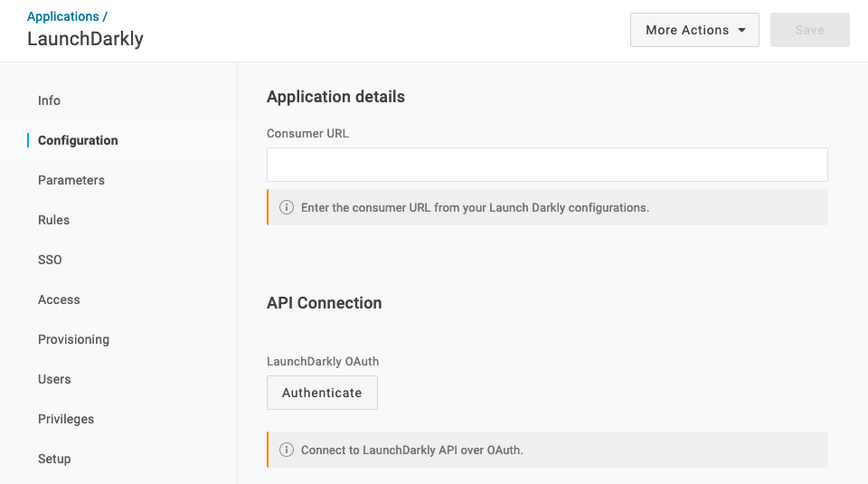868x484 pixels.
Task: Click the info icon beside the consumer URL hint
Action: 287,207
